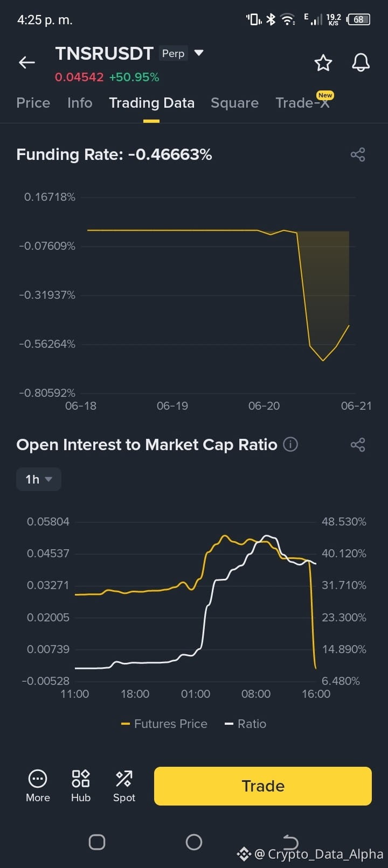Open the 1h interval dropdown
Image resolution: width=388 pixels, height=868 pixels.
(39, 479)
